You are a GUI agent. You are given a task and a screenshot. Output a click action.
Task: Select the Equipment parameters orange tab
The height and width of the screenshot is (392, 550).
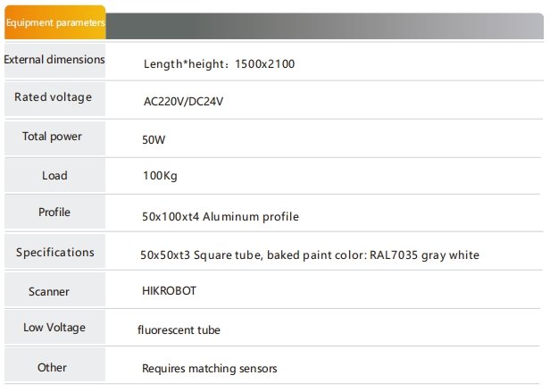pos(55,22)
